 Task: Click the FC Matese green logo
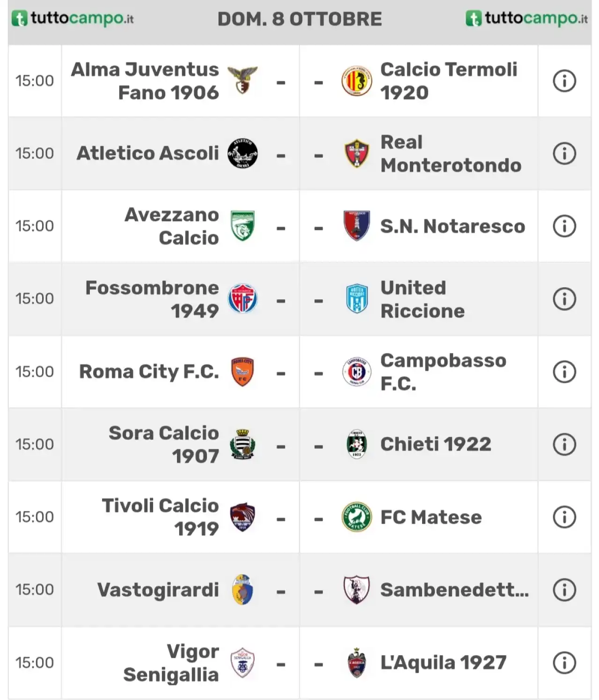click(x=357, y=517)
